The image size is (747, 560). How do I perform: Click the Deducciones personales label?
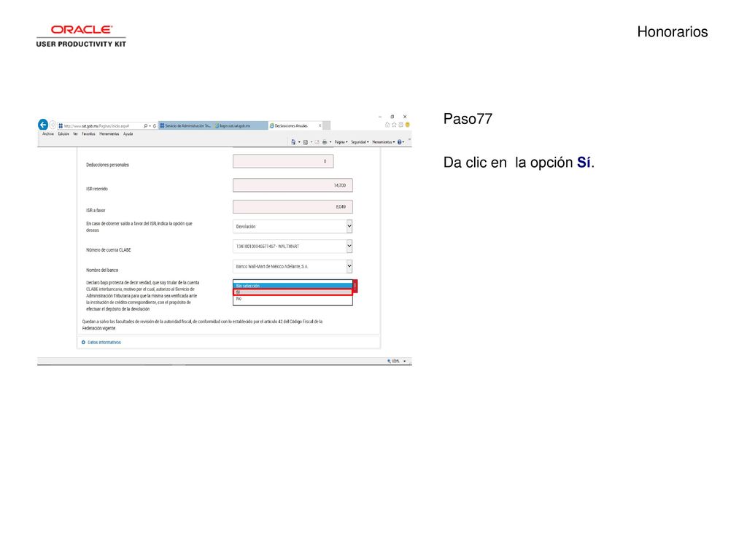[107, 165]
